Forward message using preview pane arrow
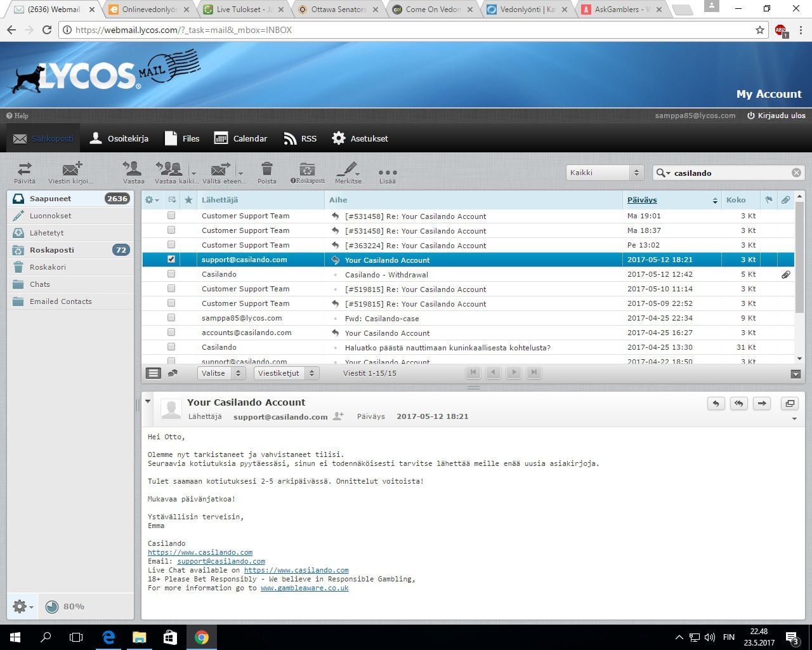Image resolution: width=812 pixels, height=650 pixels. 762,403
